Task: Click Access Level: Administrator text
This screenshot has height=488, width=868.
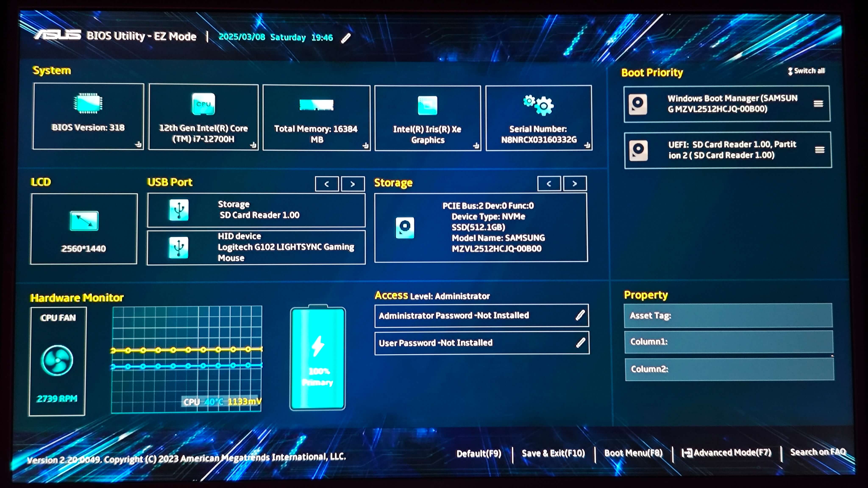Action: [x=432, y=296]
